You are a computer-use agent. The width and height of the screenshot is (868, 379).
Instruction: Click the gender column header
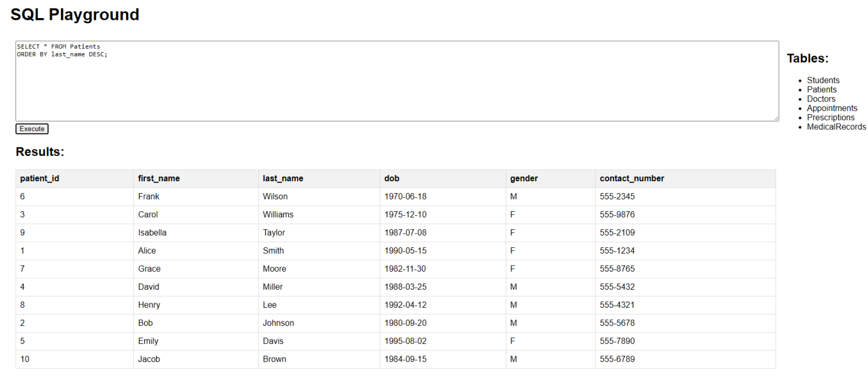click(524, 178)
